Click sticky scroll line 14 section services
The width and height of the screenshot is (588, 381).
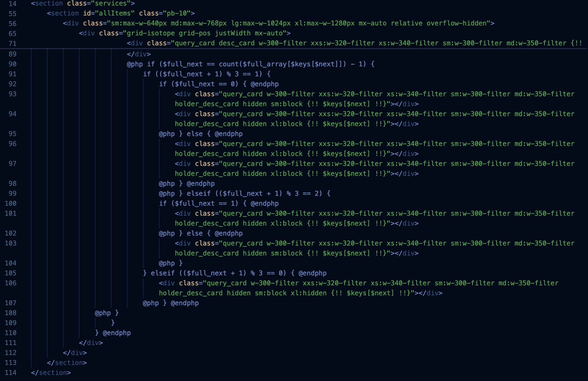(83, 4)
